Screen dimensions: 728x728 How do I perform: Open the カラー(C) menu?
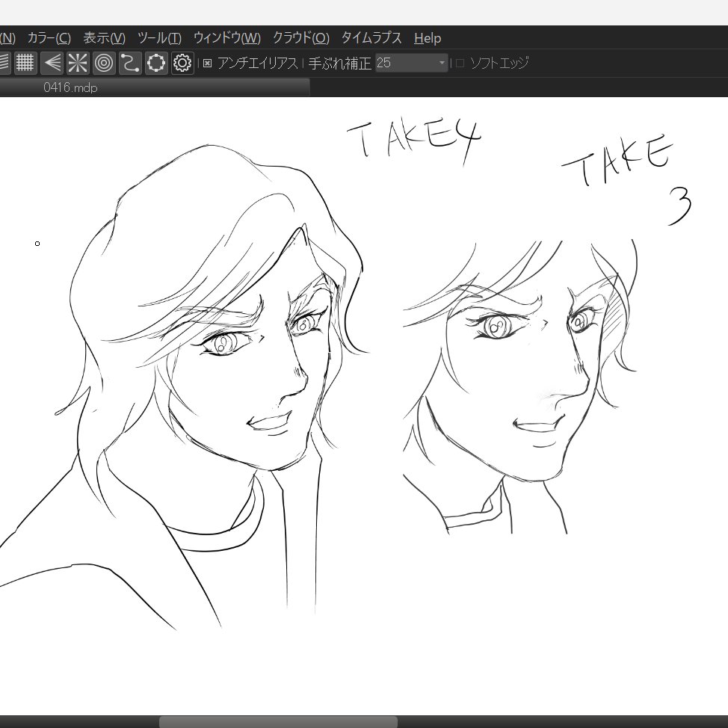[49, 37]
